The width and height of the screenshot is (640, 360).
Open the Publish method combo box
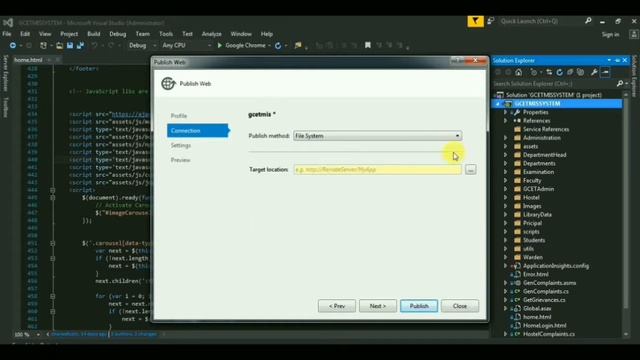[x=378, y=136]
